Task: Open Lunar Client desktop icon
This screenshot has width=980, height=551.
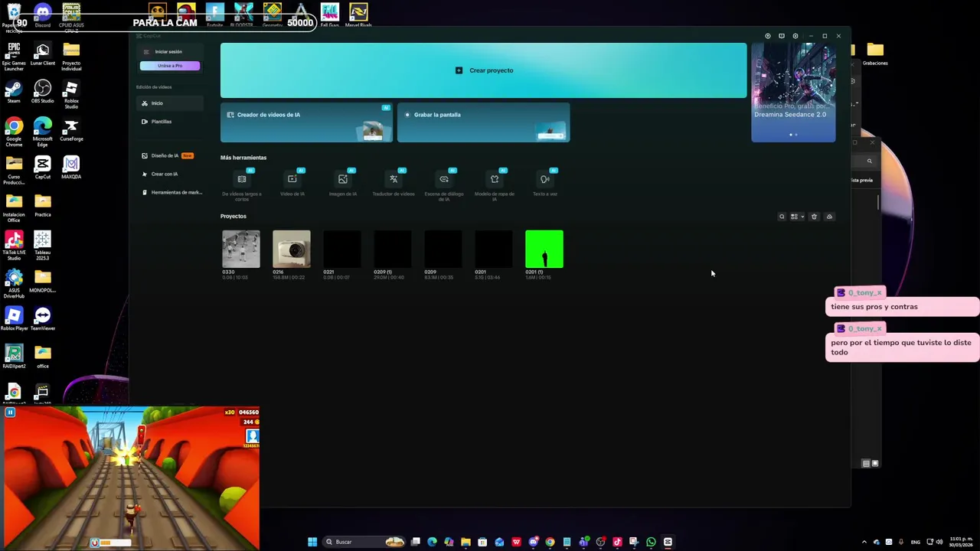Action: [43, 55]
